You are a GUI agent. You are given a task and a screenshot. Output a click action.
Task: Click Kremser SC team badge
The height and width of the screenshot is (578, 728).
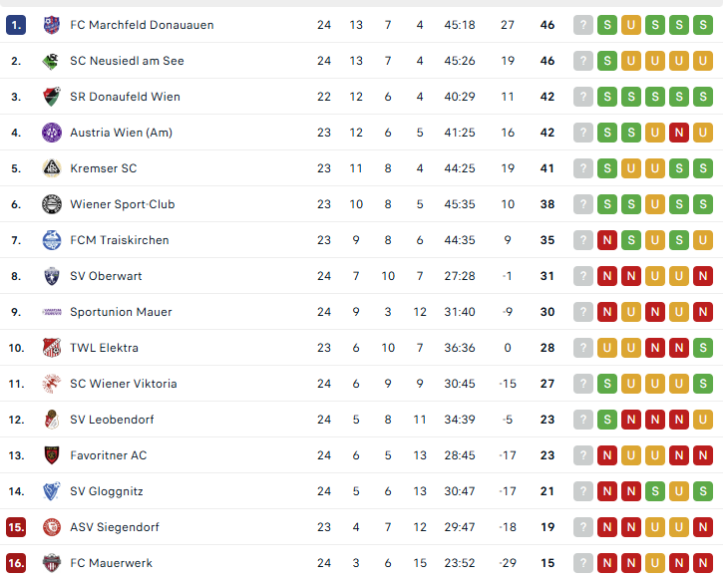pos(52,168)
